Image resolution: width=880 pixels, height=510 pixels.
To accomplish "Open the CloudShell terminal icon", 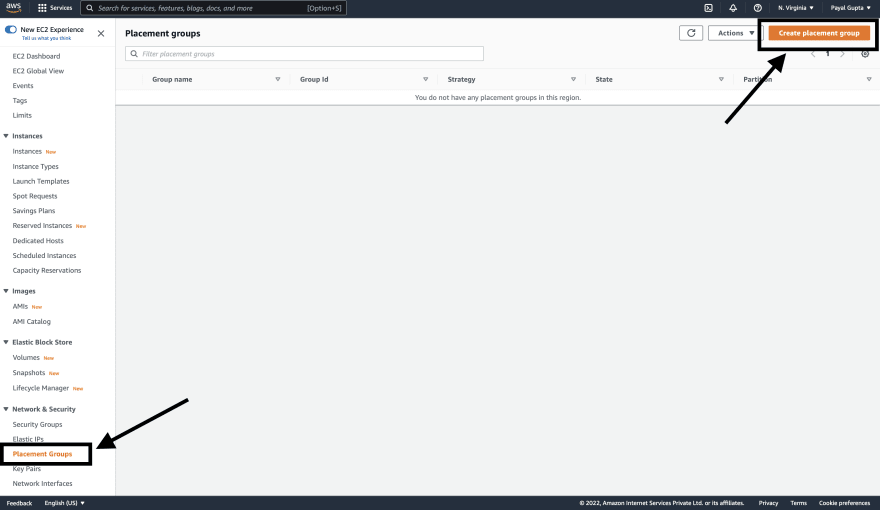I will pos(708,8).
